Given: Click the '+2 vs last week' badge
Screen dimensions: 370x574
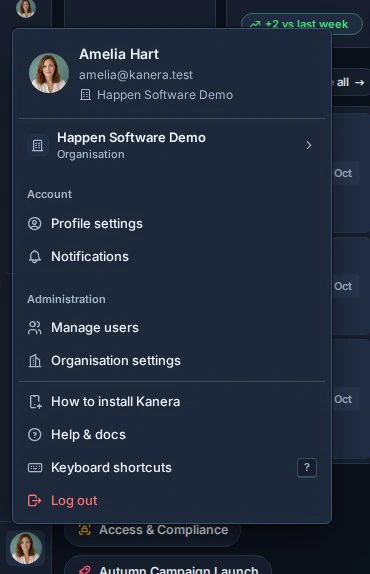Looking at the screenshot, I should pos(302,24).
